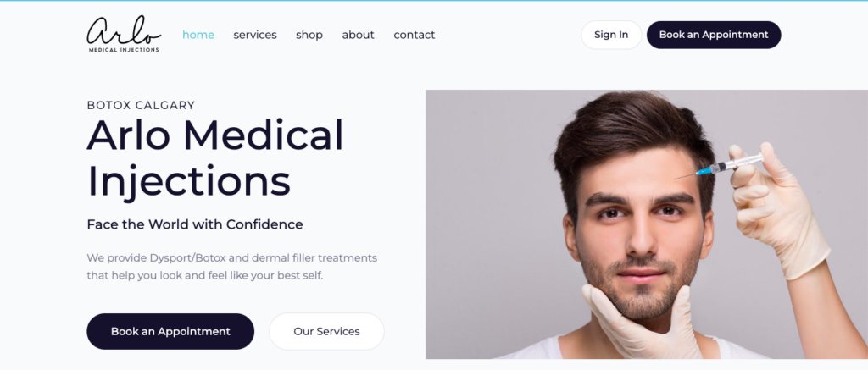Screen dimensions: 868x370
Task: Book an Appointment button beside Our Services
Action: (170, 331)
